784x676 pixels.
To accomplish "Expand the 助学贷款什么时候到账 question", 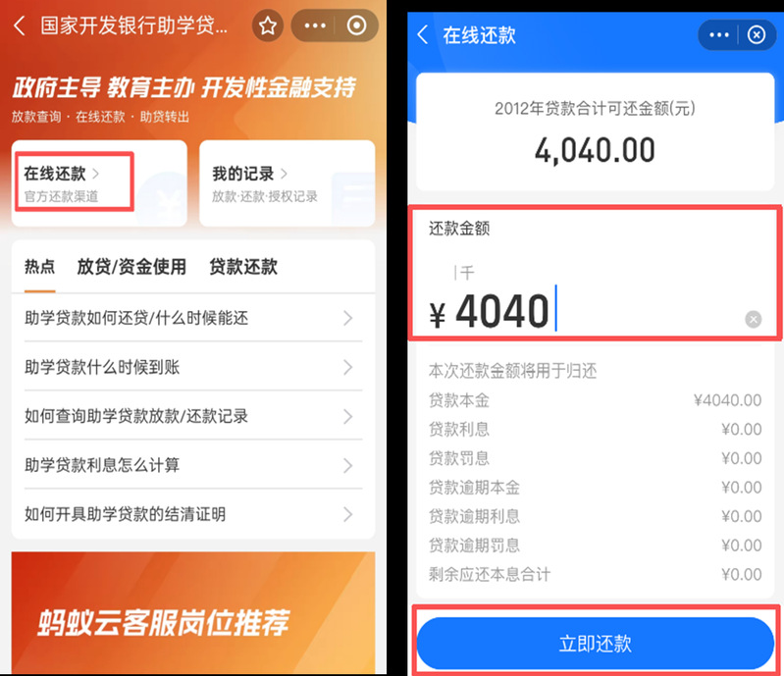I will click(193, 367).
